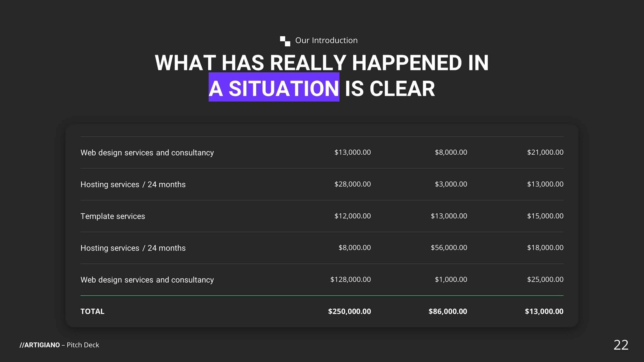The image size is (644, 362).
Task: Select the $28,000.00 hosting amount
Action: pyautogui.click(x=353, y=184)
